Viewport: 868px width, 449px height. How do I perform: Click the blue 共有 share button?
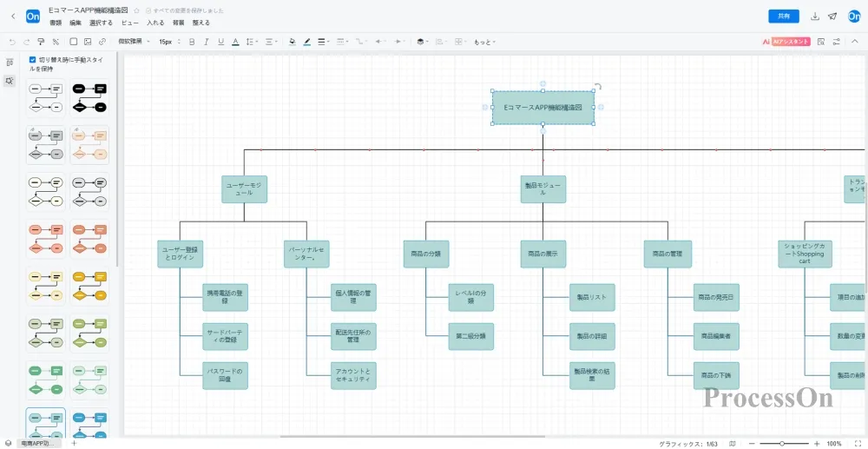pyautogui.click(x=784, y=17)
